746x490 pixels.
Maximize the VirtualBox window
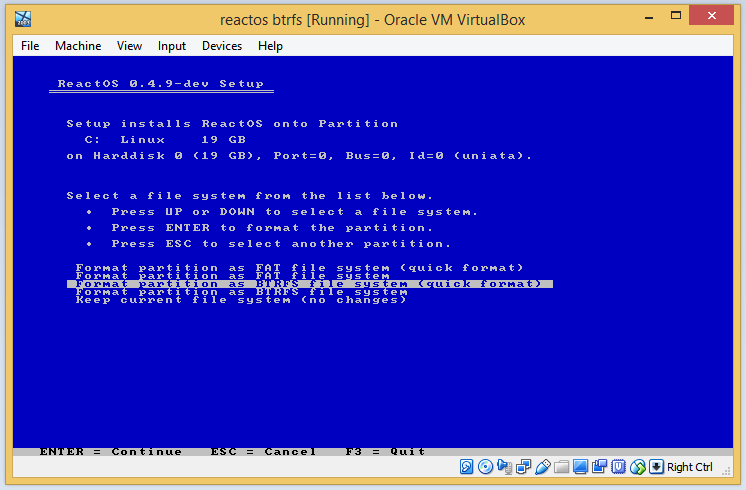676,16
